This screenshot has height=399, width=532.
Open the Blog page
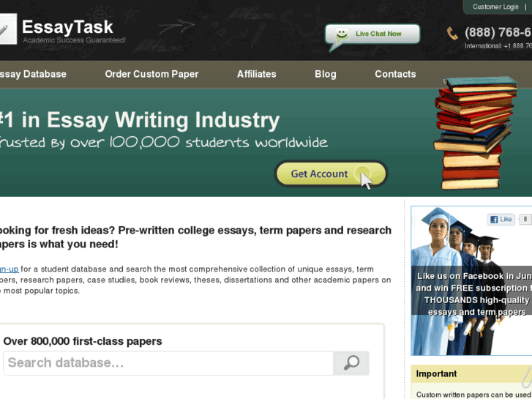(x=326, y=74)
